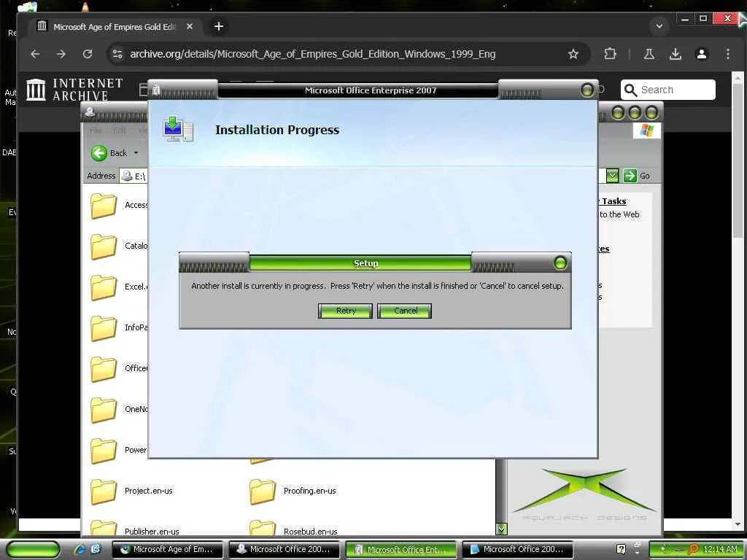Launch Internet Explorer from quick launch
747x560 pixels.
tap(79, 549)
